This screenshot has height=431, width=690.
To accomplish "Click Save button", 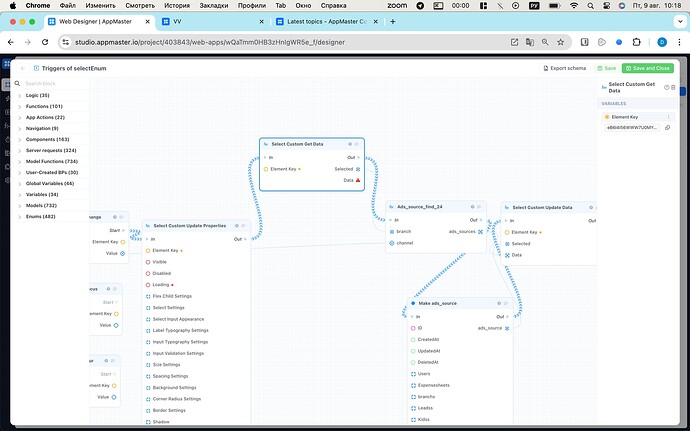I will coord(606,68).
